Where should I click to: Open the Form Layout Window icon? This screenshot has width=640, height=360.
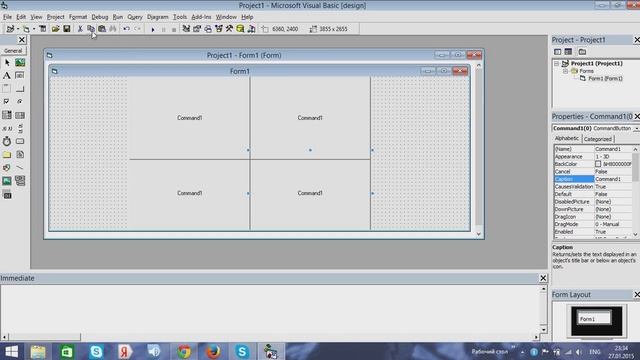click(x=208, y=29)
